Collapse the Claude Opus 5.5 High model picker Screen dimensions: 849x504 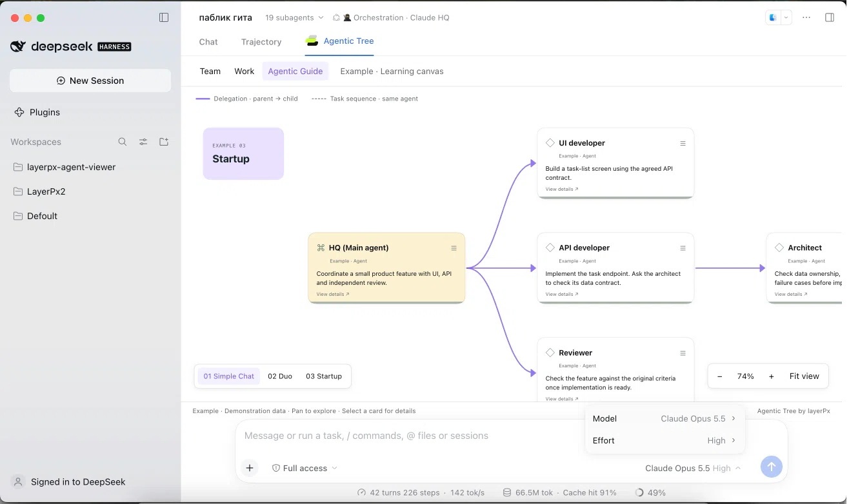pyautogui.click(x=693, y=468)
